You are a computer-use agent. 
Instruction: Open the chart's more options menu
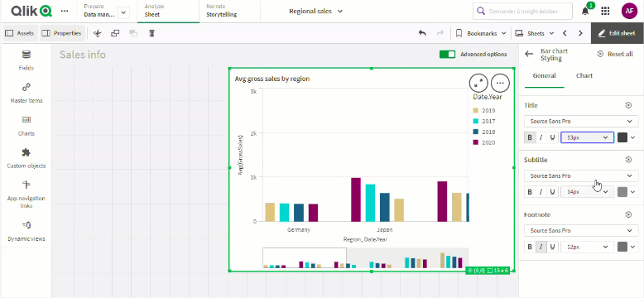coord(500,83)
